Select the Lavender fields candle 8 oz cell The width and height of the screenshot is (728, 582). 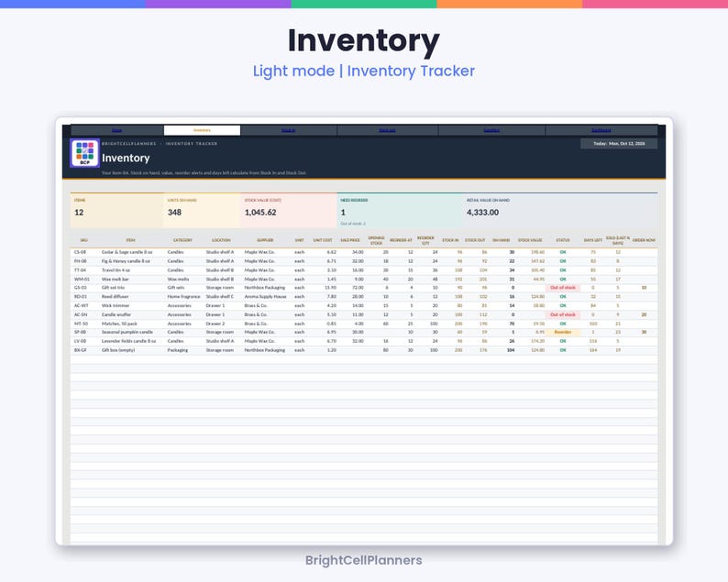(129, 341)
